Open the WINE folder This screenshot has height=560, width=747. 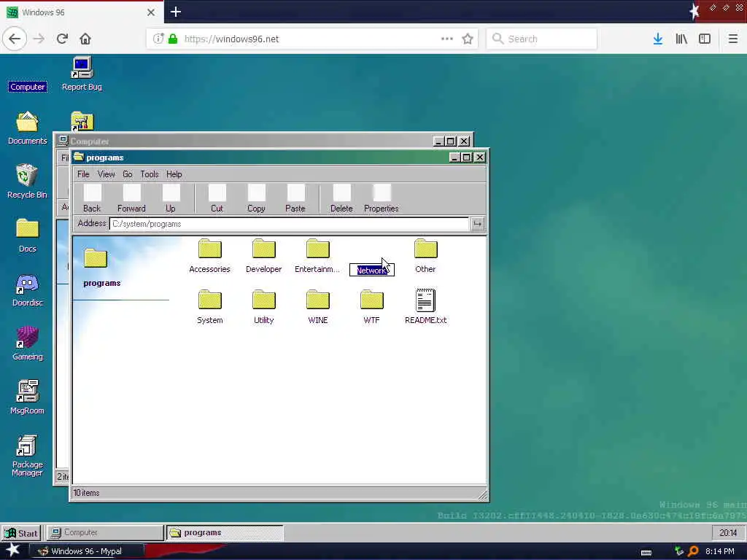click(x=318, y=307)
